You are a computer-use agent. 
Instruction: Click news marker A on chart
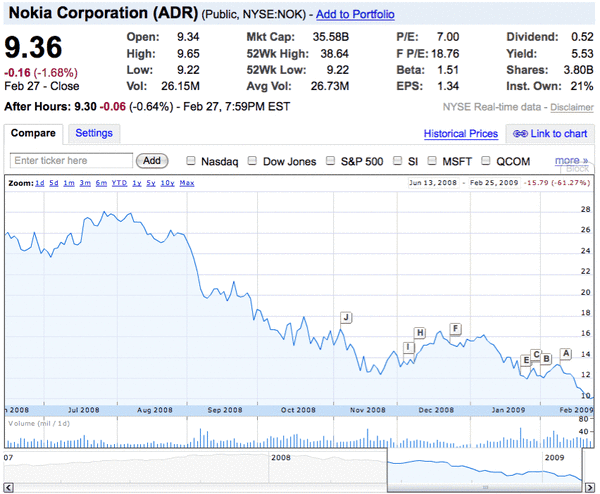(566, 354)
